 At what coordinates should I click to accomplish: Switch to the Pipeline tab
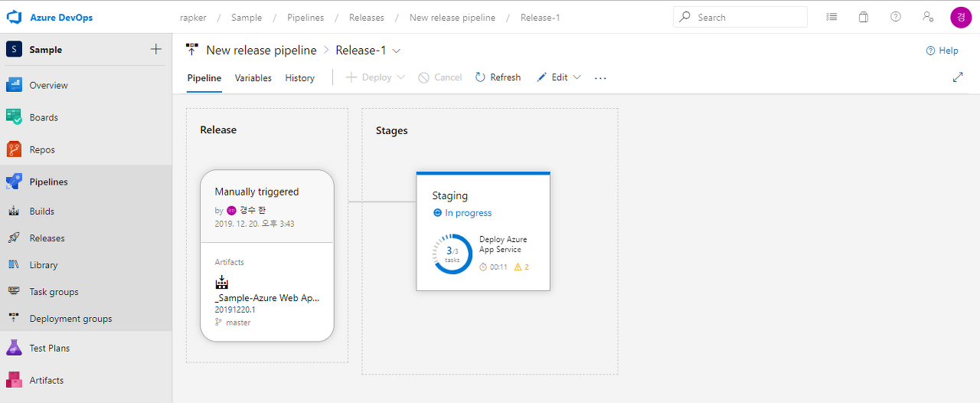coord(204,77)
